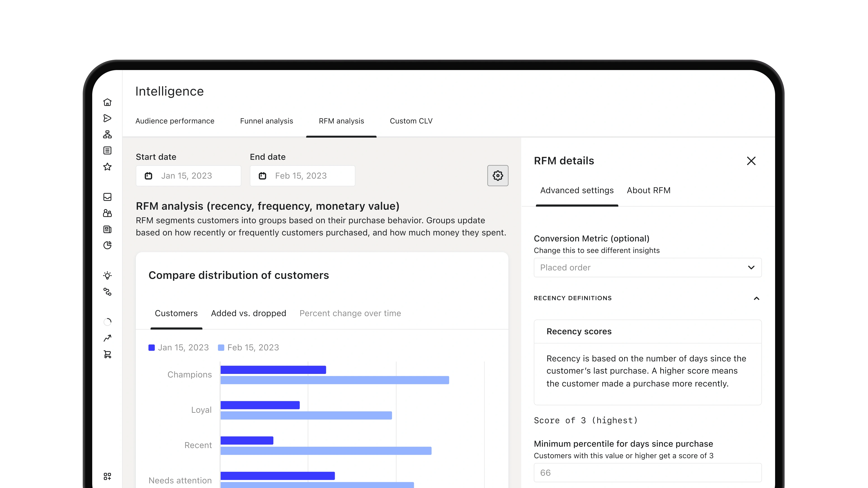This screenshot has height=488, width=868.
Task: Click the Needs attention dark bar
Action: pyautogui.click(x=278, y=476)
